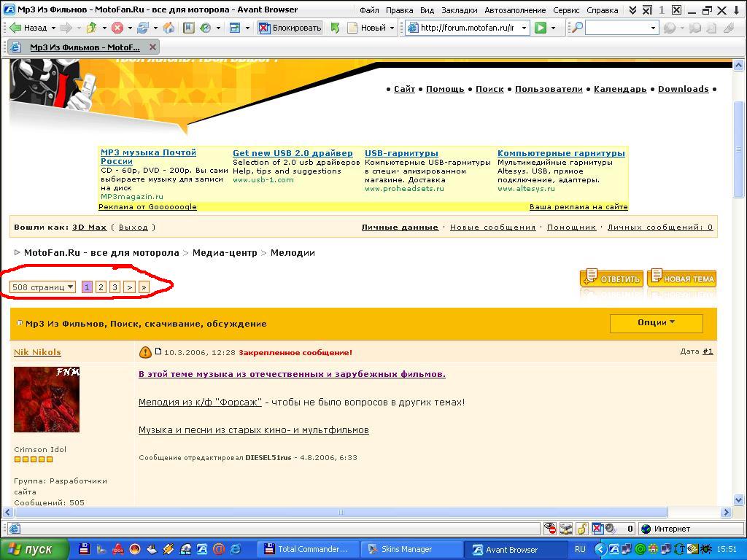Jump to last page with » button
The image size is (747, 560).
(x=144, y=287)
